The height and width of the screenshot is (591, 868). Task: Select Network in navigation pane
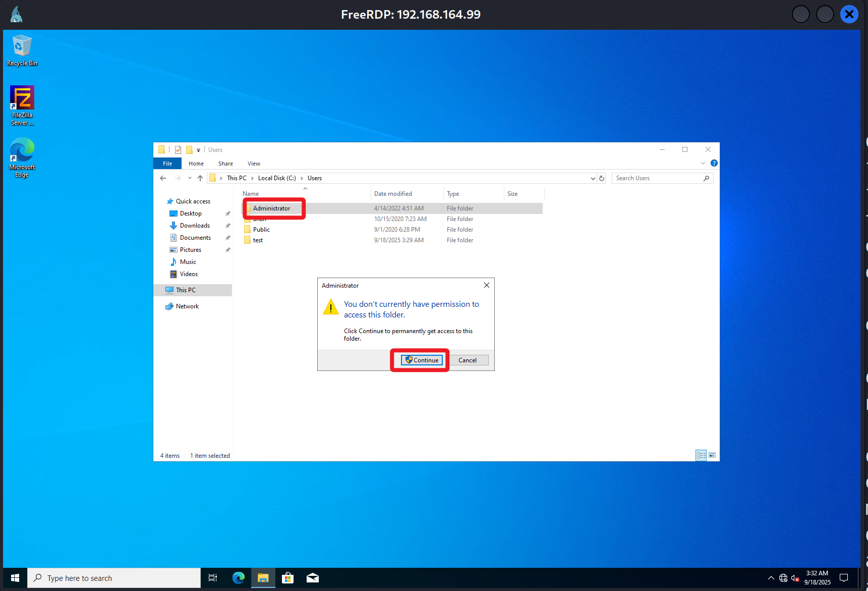point(187,306)
